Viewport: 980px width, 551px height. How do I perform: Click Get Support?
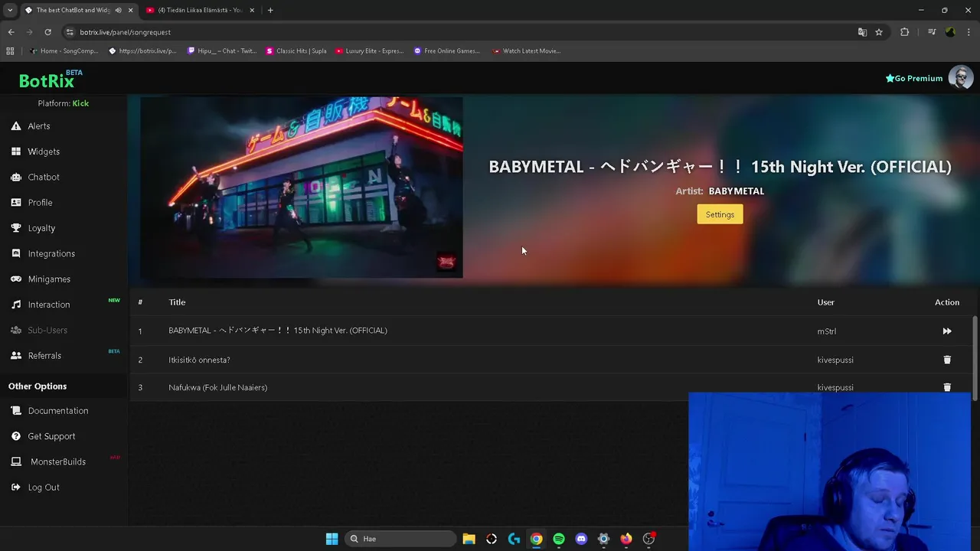point(51,436)
